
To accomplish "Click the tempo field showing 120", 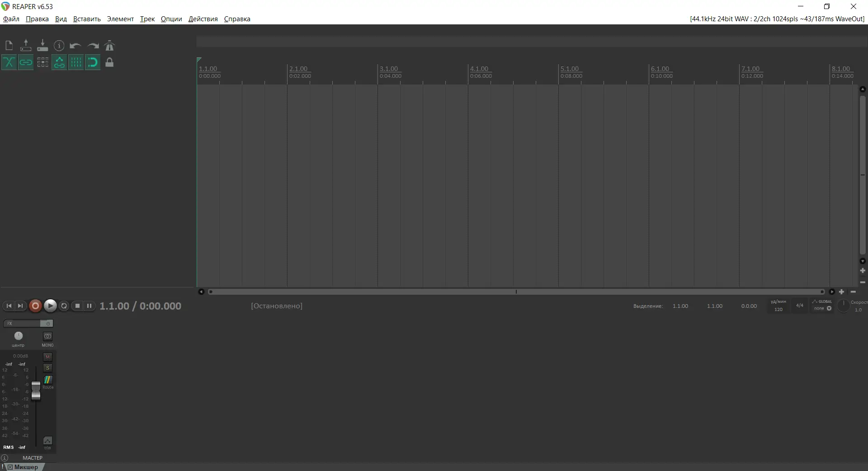I will coord(778,309).
